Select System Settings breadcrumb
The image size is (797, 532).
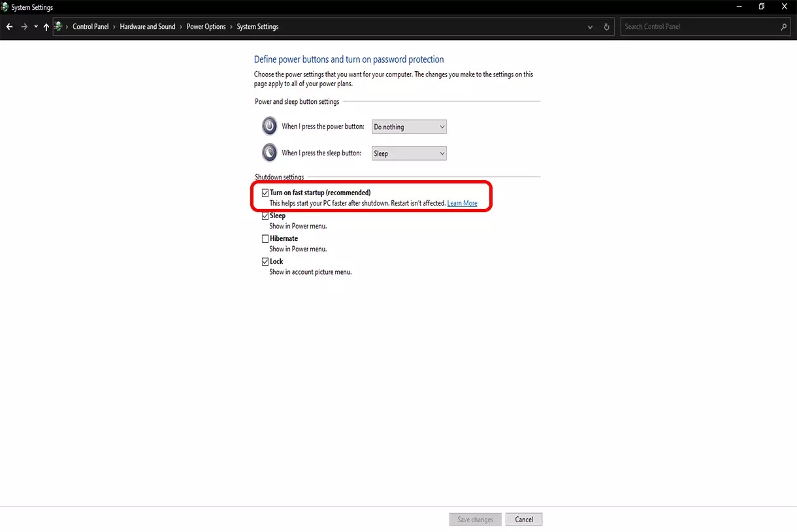pos(257,27)
